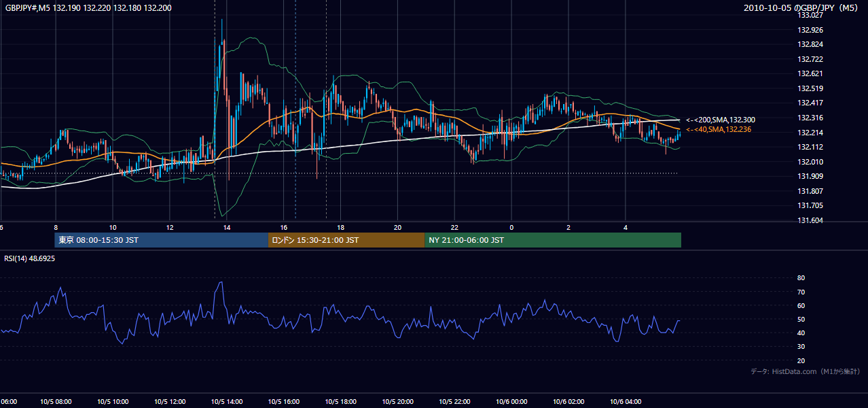The image size is (868, 408).
Task: Click the 40 SMA label showing 132.236
Action: [x=718, y=129]
